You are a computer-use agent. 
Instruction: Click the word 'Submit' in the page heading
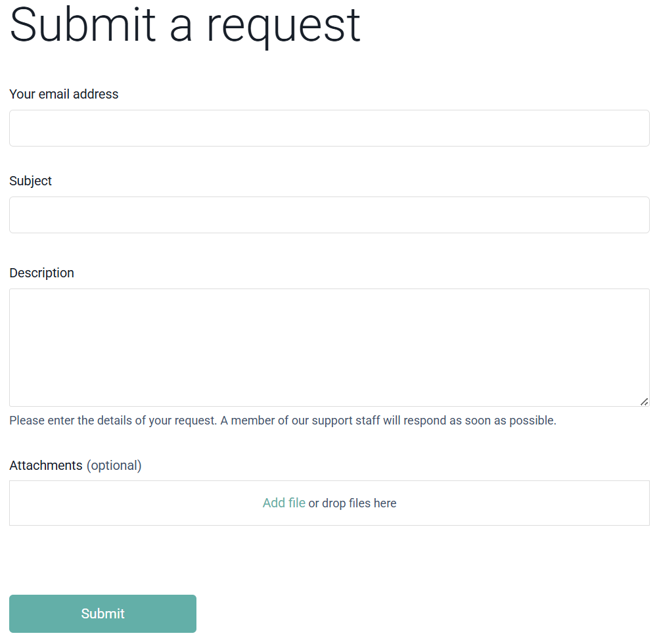click(83, 25)
